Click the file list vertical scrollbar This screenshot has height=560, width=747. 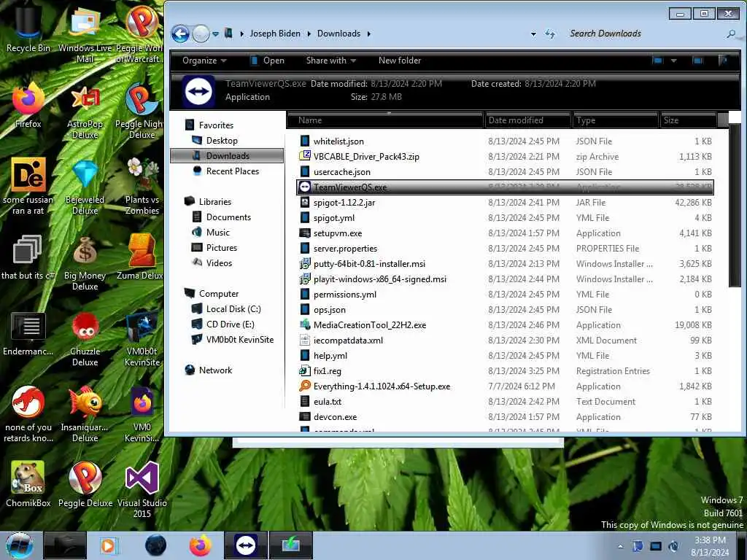point(734,206)
